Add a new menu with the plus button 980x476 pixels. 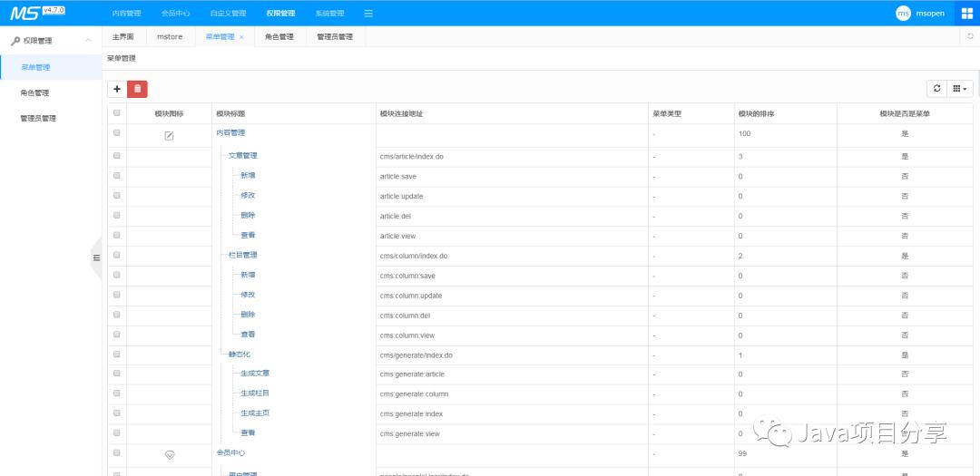click(x=117, y=90)
